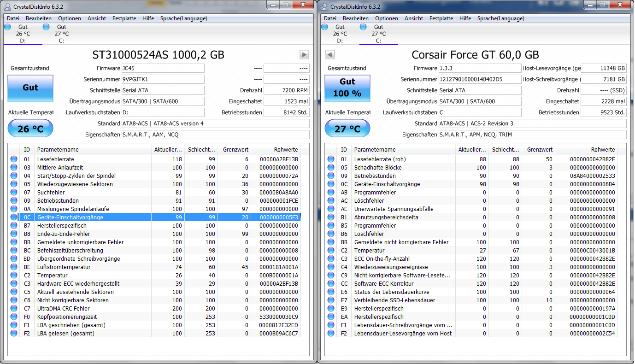The height and width of the screenshot is (364, 635).
Task: Click status orb of Suchfehler row
Action: [14, 193]
